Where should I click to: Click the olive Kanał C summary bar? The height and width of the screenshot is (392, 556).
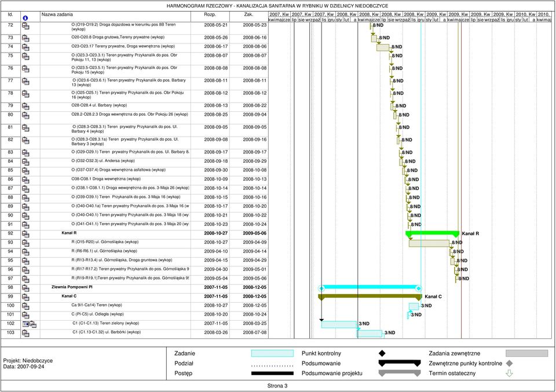tap(370, 296)
